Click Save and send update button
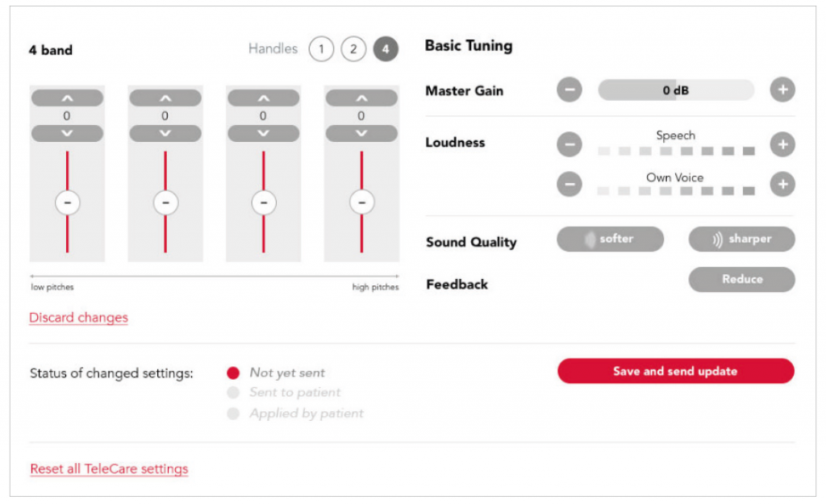Image resolution: width=826 pixels, height=504 pixels. 676,371
